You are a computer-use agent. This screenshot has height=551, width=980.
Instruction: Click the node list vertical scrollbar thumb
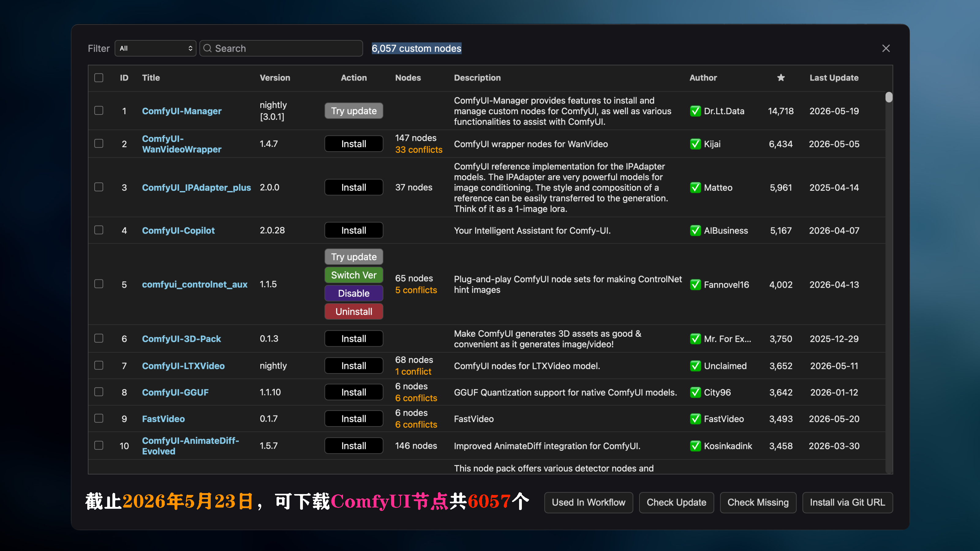tap(889, 97)
